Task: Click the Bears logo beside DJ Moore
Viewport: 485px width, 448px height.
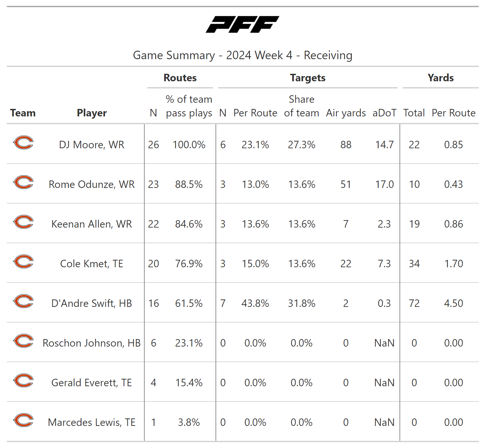Action: (x=23, y=143)
